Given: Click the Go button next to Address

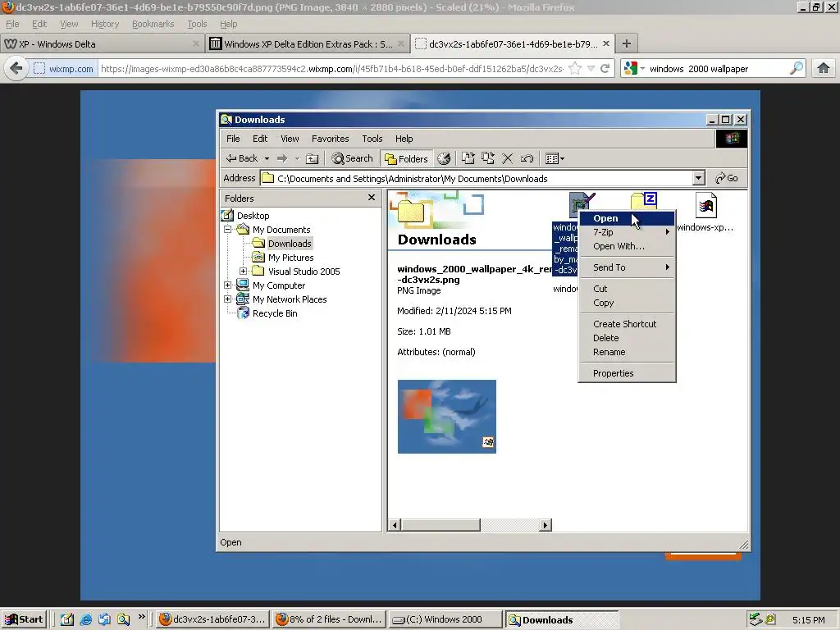Looking at the screenshot, I should (x=727, y=178).
